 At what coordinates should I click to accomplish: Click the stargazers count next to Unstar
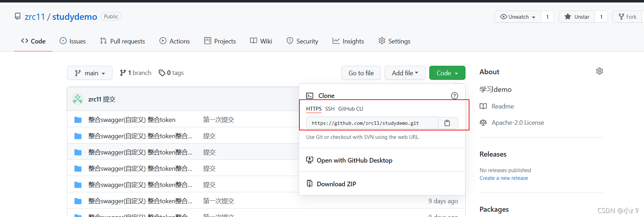(x=601, y=17)
